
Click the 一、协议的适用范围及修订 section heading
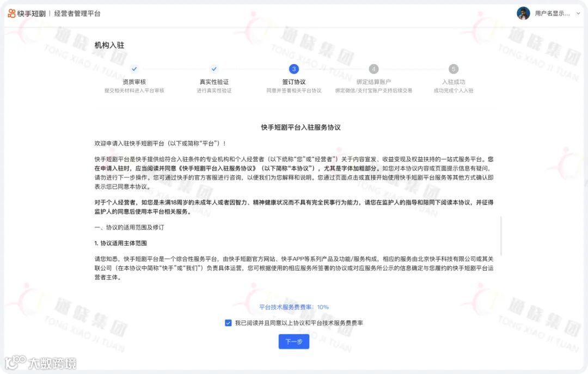pyautogui.click(x=130, y=228)
